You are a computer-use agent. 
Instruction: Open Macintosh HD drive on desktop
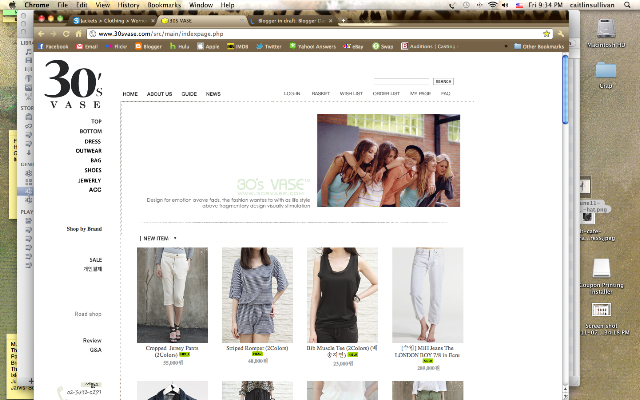pos(606,33)
